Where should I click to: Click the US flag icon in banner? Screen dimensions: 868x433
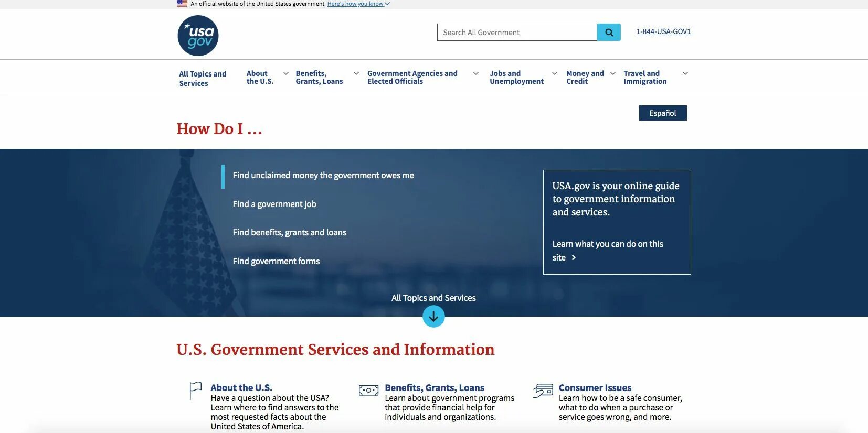[182, 4]
